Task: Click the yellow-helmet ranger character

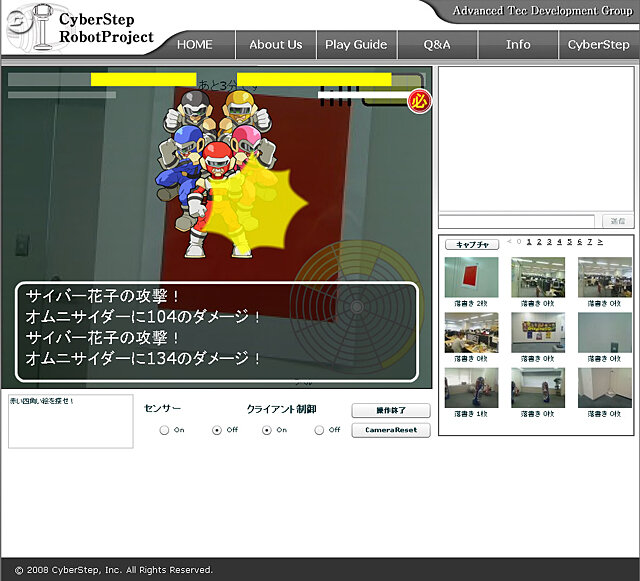Action: coord(244,112)
